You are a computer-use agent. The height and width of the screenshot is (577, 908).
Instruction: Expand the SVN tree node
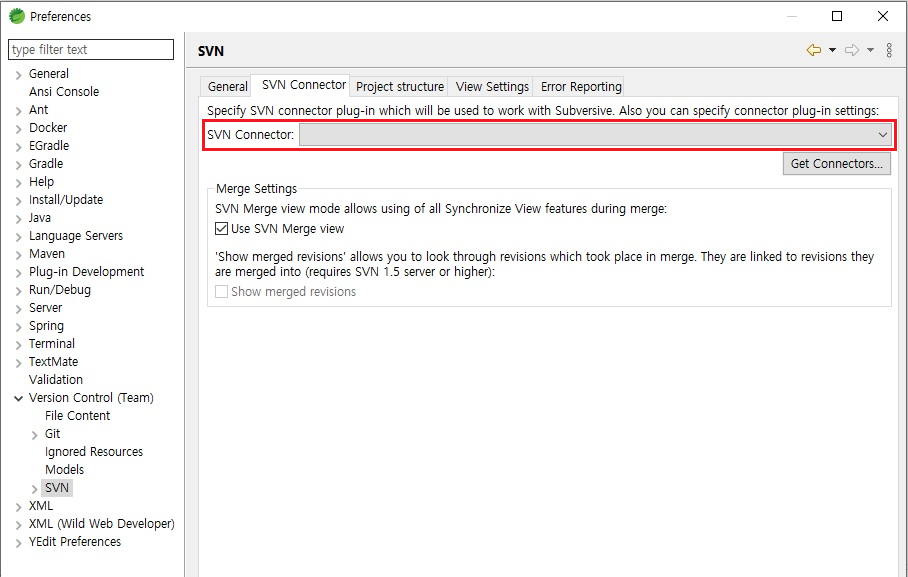[x=35, y=488]
